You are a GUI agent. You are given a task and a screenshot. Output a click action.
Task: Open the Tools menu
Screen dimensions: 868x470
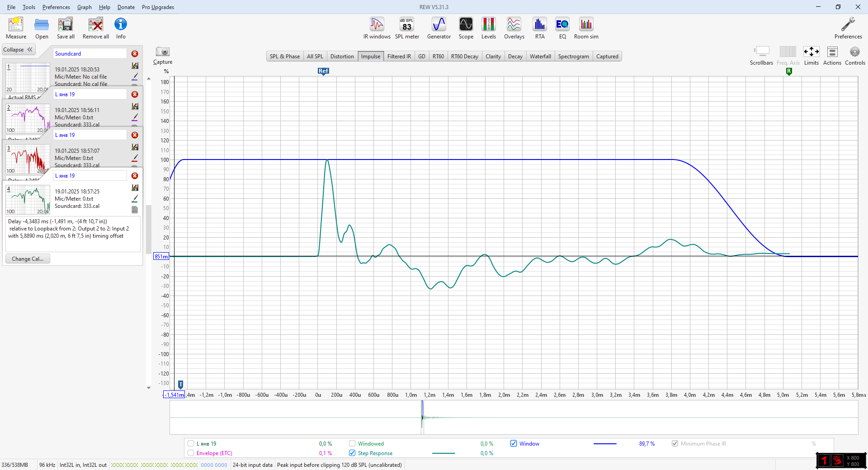[x=29, y=7]
